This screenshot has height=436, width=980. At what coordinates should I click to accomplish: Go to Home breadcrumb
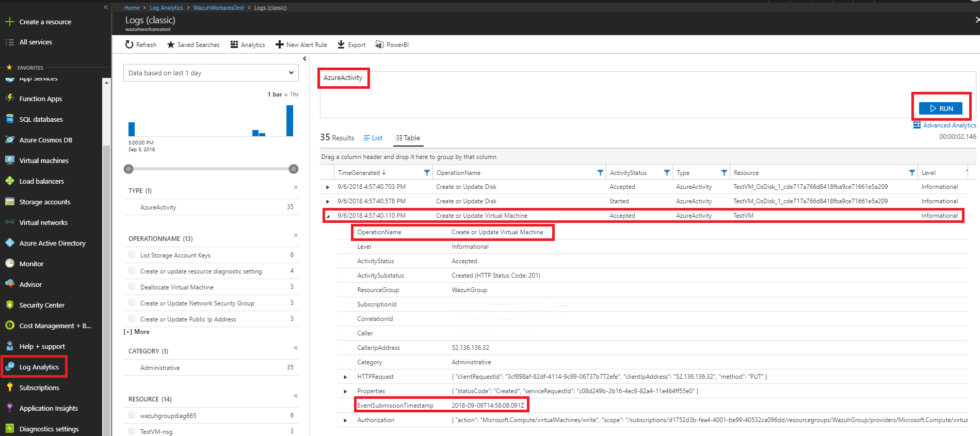pos(132,8)
